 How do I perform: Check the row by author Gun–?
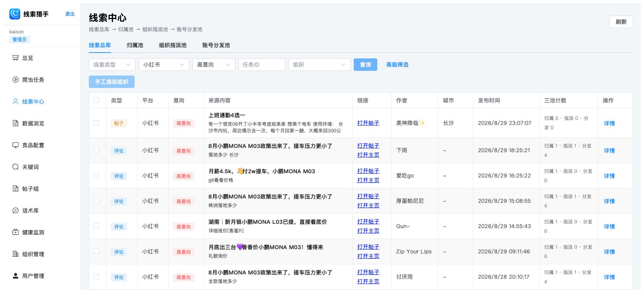[96, 226]
